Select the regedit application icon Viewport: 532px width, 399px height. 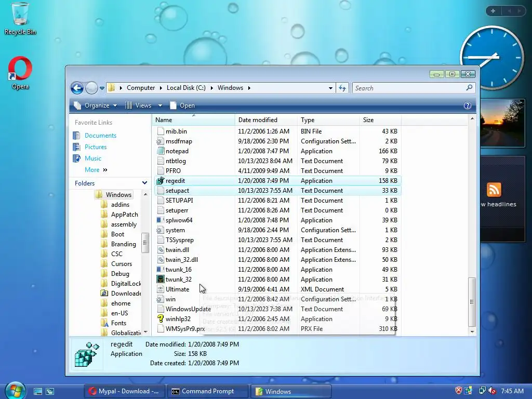coord(160,181)
